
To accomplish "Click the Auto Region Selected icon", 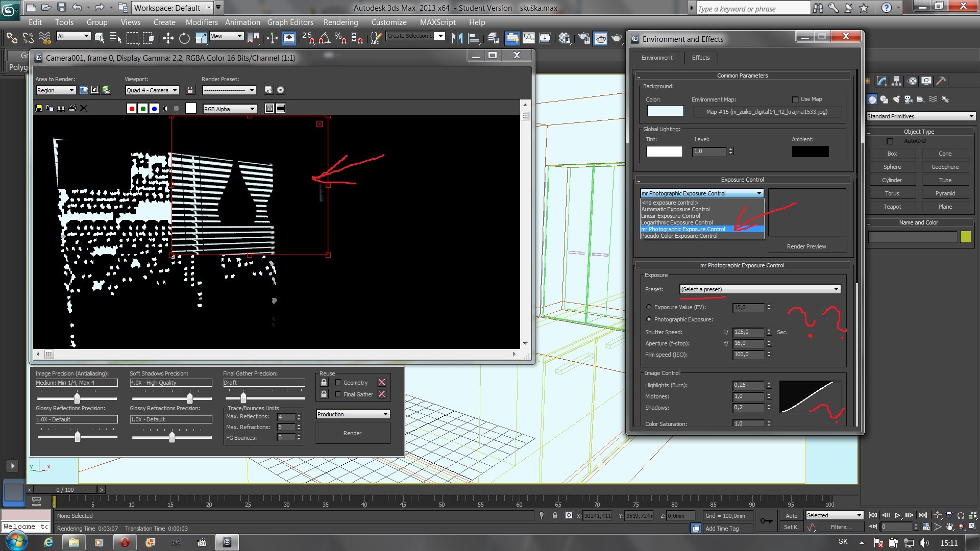I will (x=95, y=90).
